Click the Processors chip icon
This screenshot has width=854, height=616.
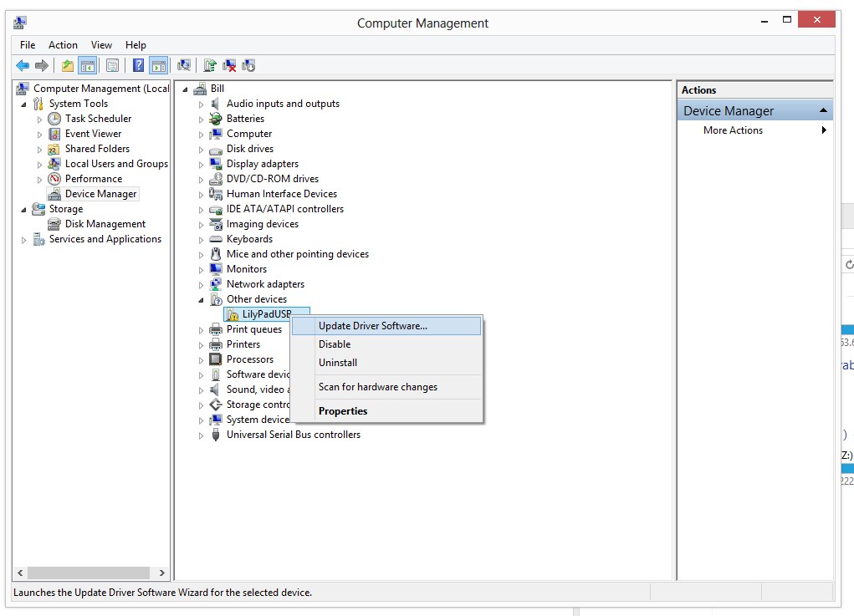tap(216, 359)
